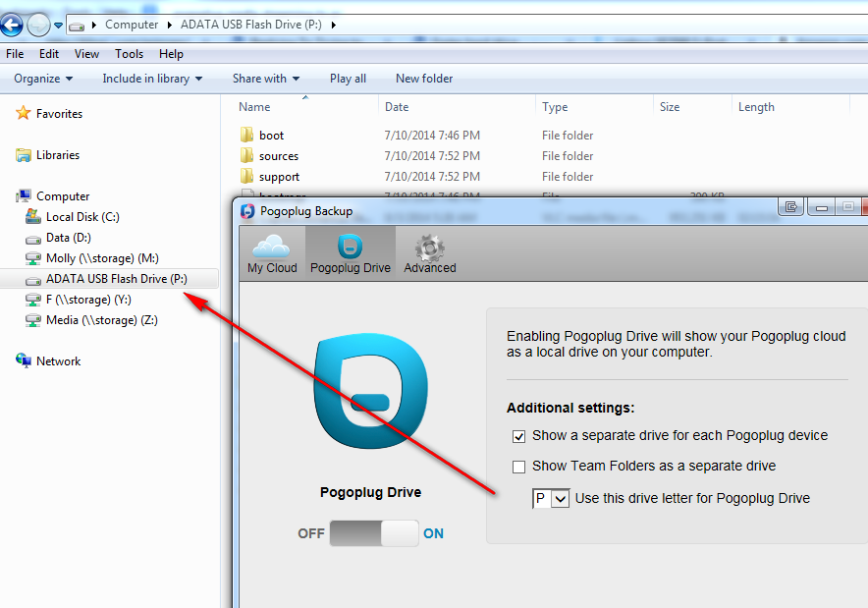This screenshot has width=868, height=608.
Task: Open the Help menu
Action: tap(171, 54)
